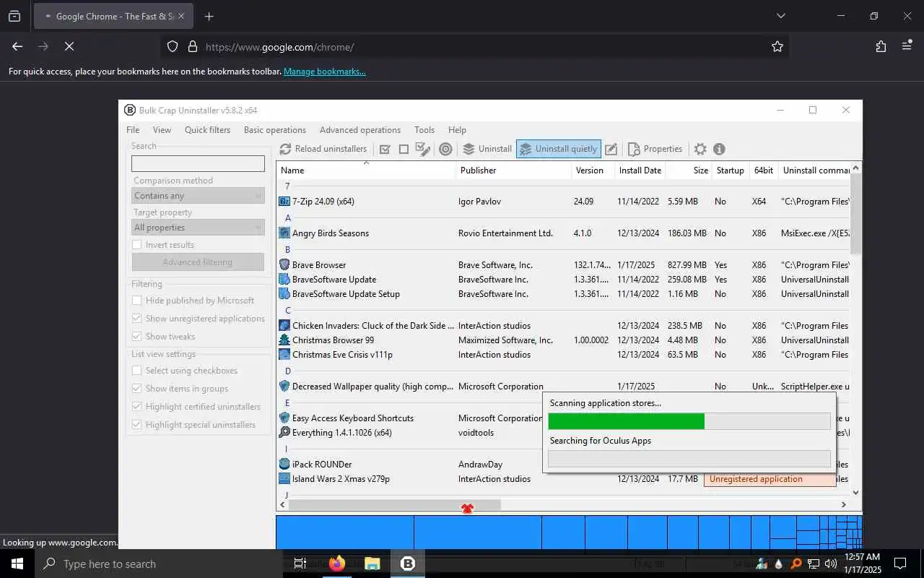Open the browser list all tabs dropdown
924x578 pixels.
(780, 16)
